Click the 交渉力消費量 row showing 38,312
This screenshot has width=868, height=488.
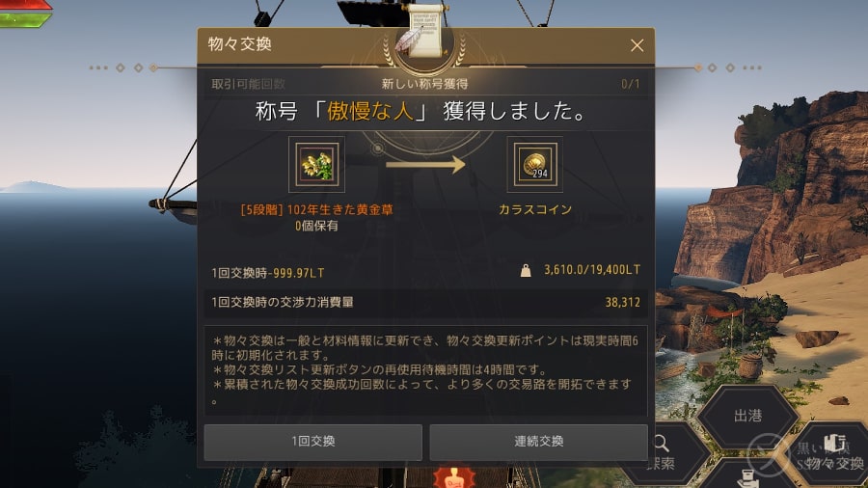coord(425,302)
